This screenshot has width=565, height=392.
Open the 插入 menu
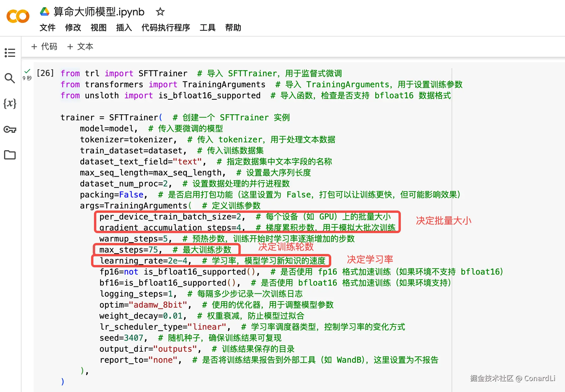(x=124, y=28)
